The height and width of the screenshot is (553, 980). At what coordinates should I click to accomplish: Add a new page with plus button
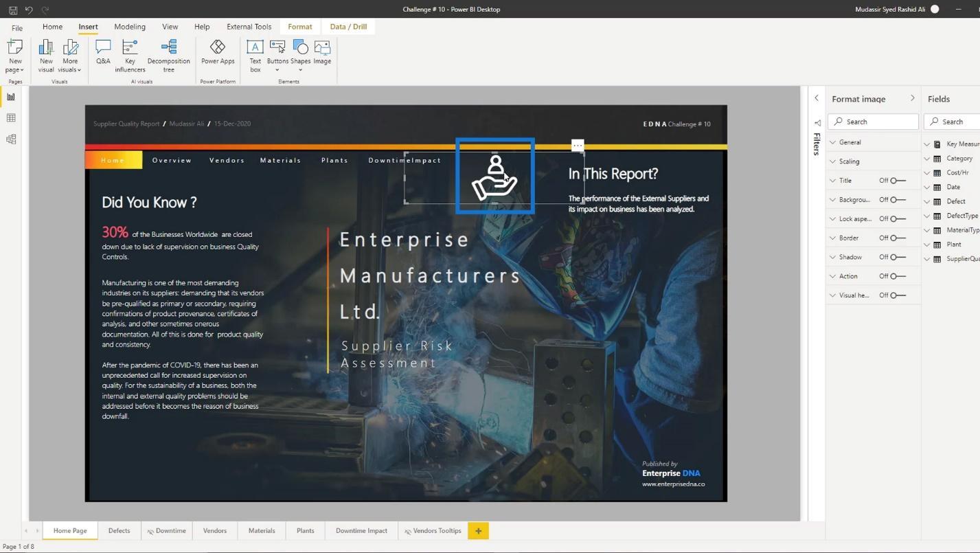coord(478,530)
